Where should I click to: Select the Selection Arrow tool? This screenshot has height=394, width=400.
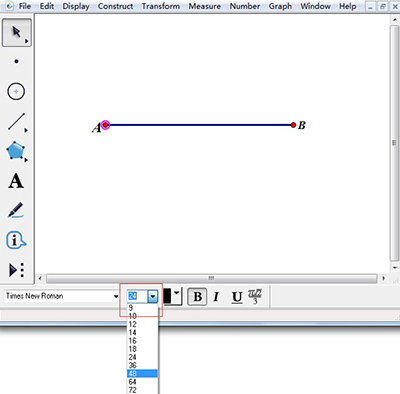[x=17, y=33]
